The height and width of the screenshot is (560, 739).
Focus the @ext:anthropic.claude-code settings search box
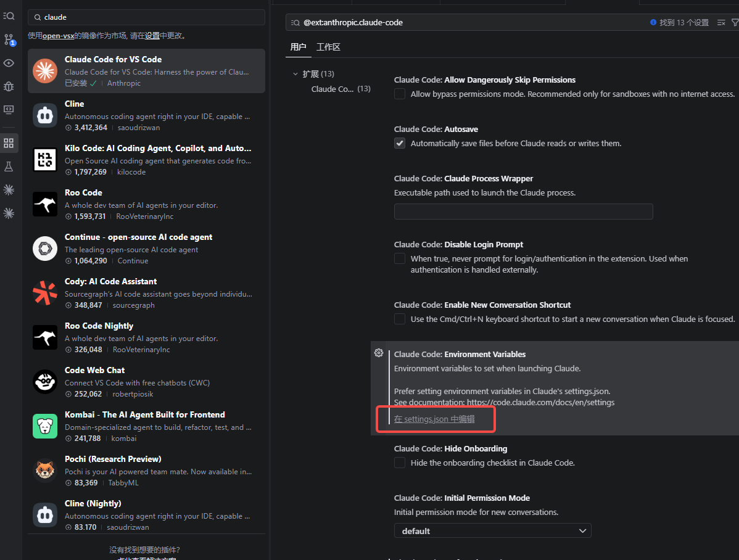tap(466, 23)
